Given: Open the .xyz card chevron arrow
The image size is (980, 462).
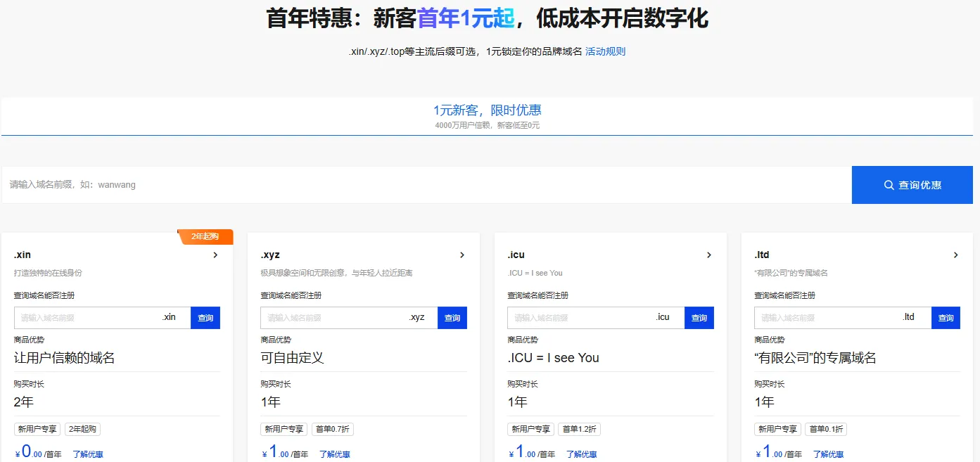Looking at the screenshot, I should tap(462, 255).
